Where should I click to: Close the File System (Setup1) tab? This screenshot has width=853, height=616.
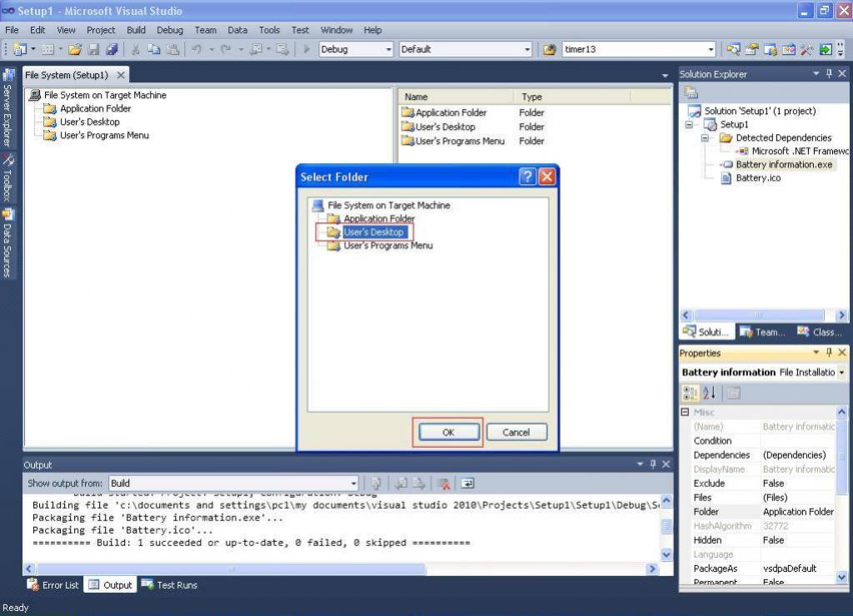[x=122, y=75]
